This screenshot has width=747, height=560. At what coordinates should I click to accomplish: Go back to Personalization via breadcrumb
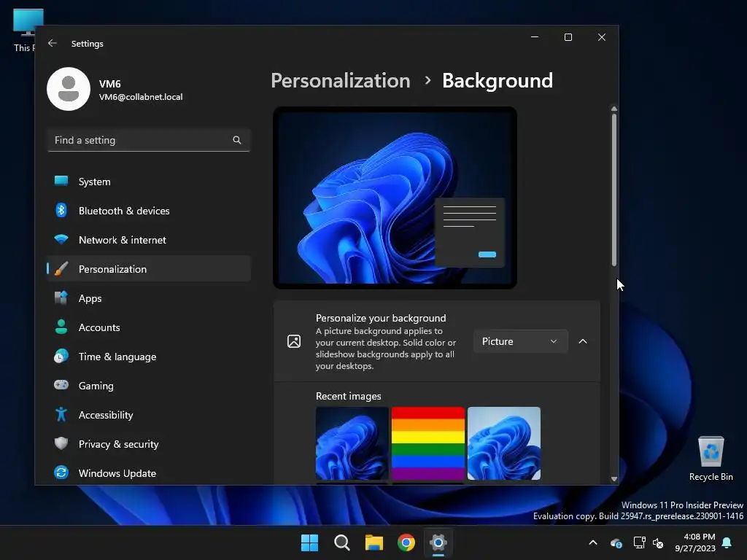(340, 80)
